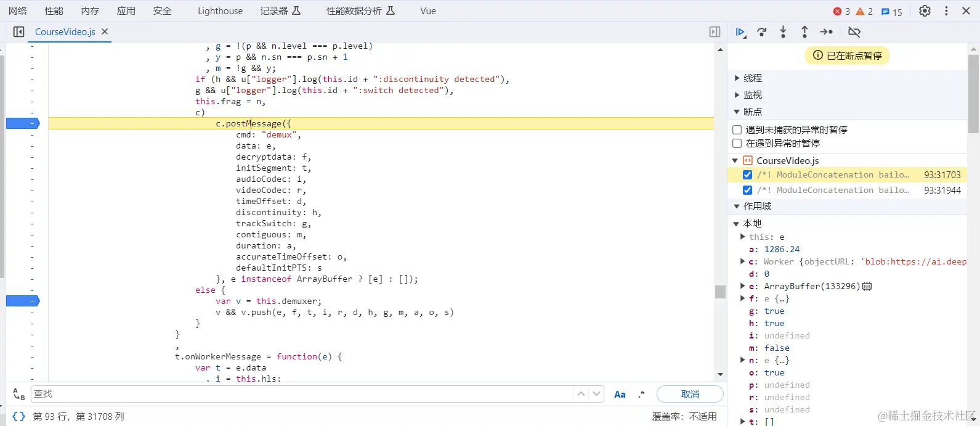Jump to next search result
Image resolution: width=980 pixels, height=426 pixels.
point(596,394)
